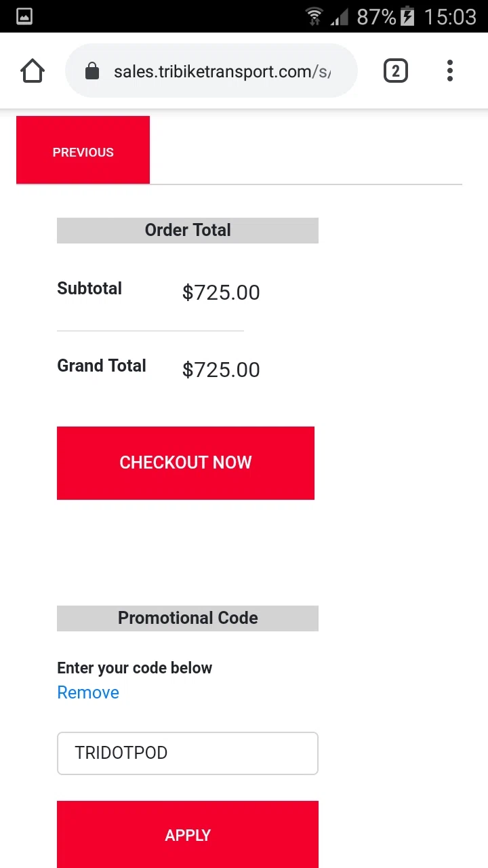488x868 pixels.
Task: Tap the Subtotal $725.00 amount
Action: tap(221, 292)
